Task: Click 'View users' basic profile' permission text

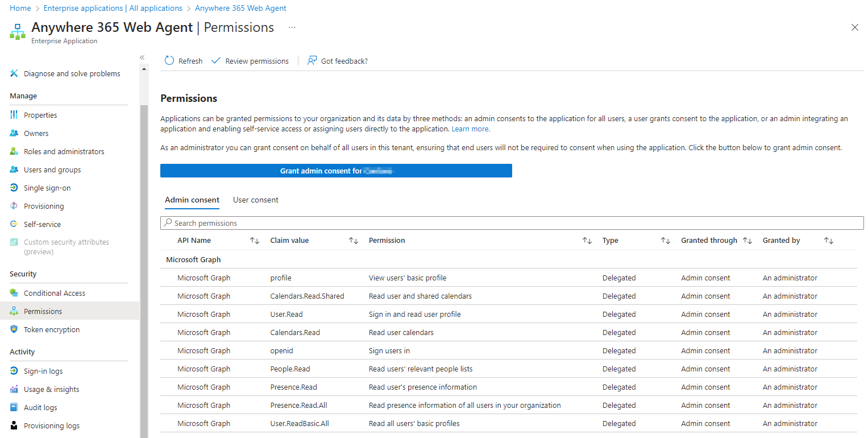Action: coord(408,278)
